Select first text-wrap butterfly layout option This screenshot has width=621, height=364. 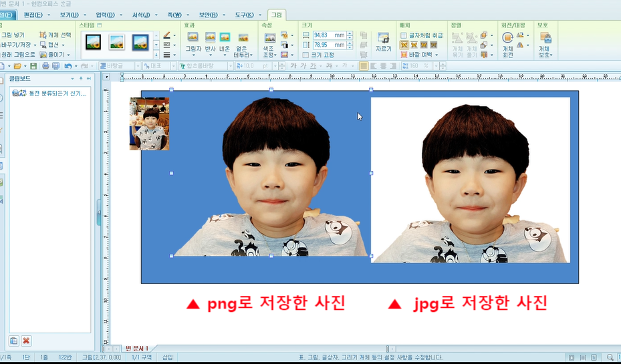(404, 45)
